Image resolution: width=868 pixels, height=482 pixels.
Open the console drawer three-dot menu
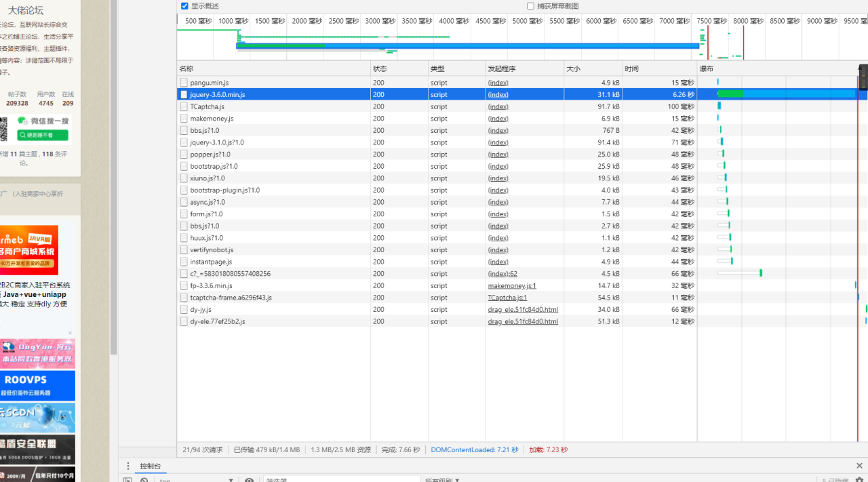tap(128, 466)
